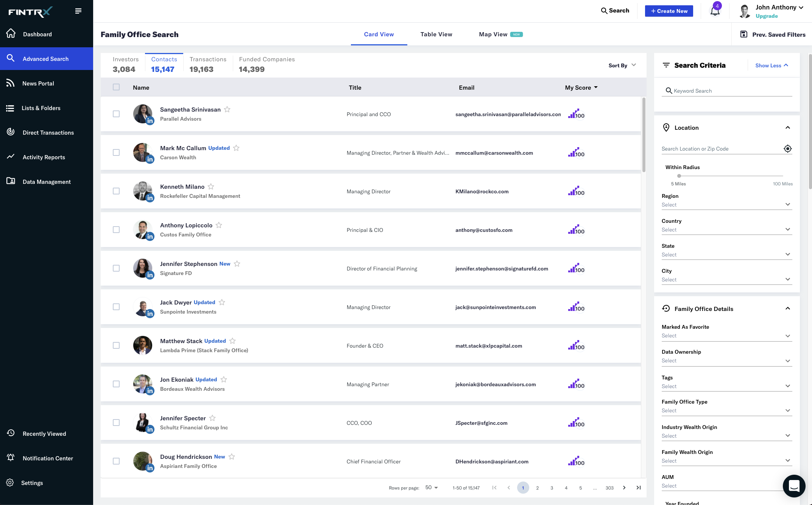Change rows per page dropdown
Screen dimensions: 812x505
pos(432,488)
